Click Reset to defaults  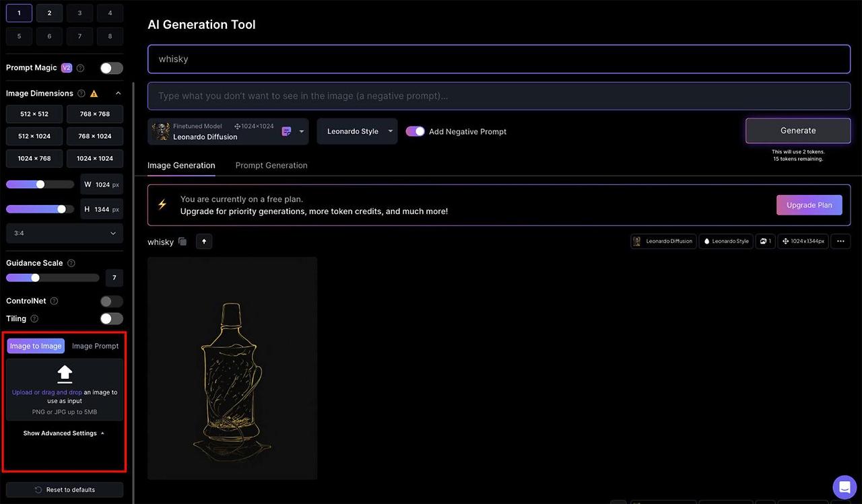coord(65,490)
